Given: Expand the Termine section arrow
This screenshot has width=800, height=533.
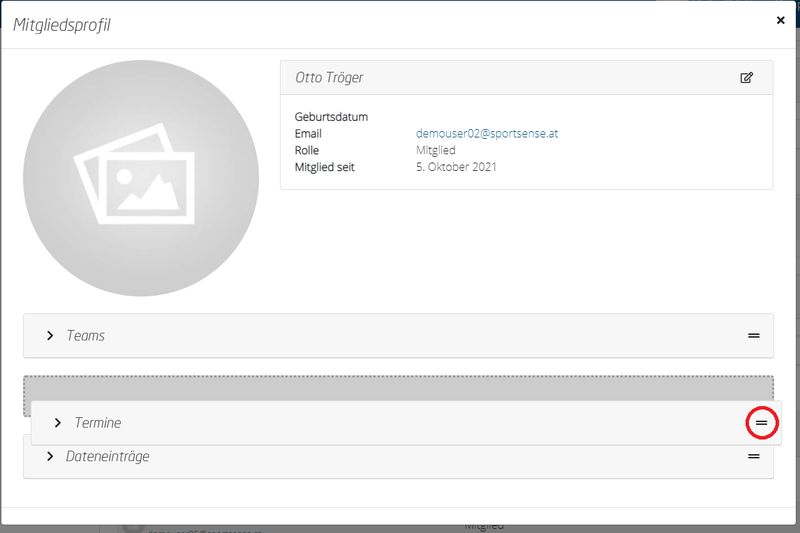Looking at the screenshot, I should 58,423.
